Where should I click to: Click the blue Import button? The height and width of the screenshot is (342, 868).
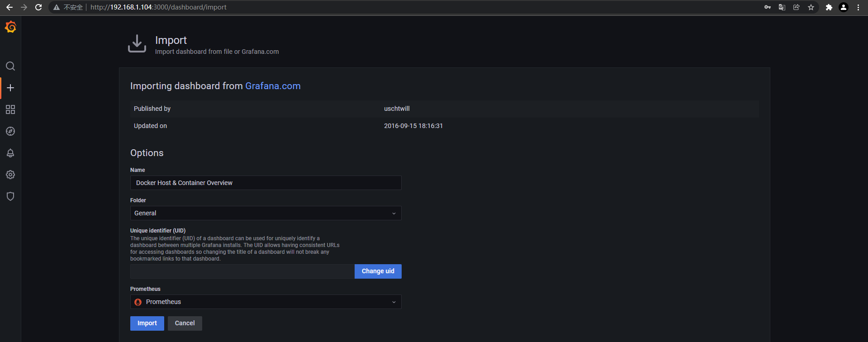(147, 323)
